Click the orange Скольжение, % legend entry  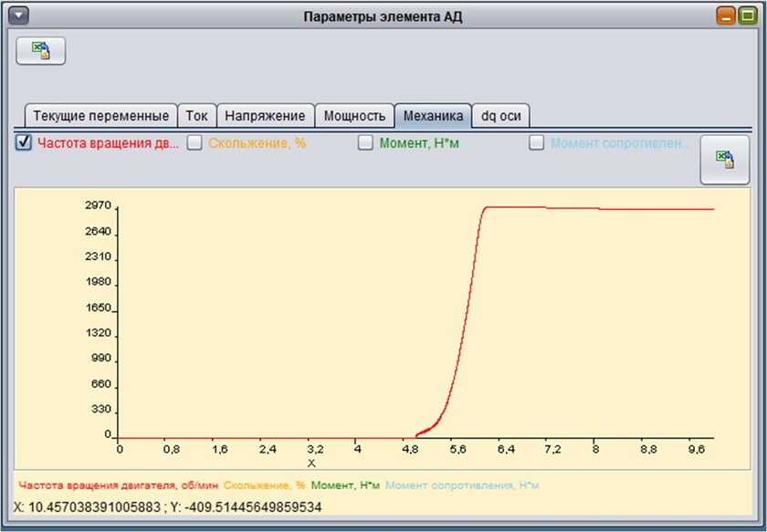tap(264, 485)
